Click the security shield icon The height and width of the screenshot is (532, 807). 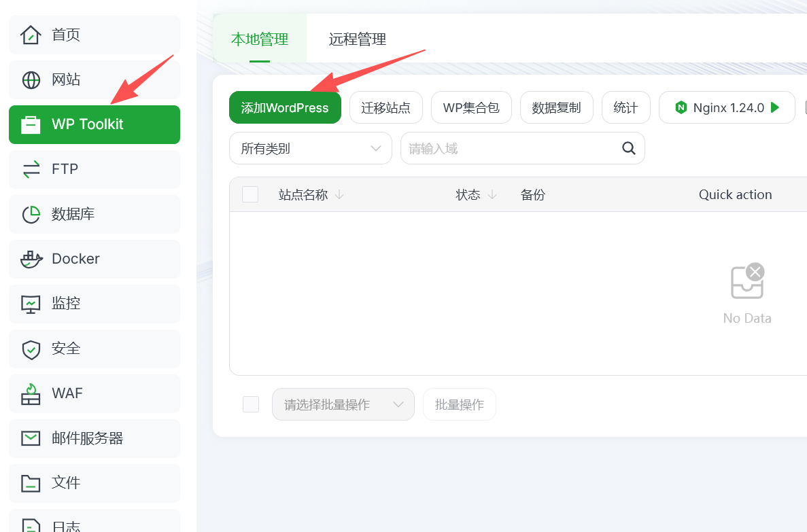click(31, 349)
